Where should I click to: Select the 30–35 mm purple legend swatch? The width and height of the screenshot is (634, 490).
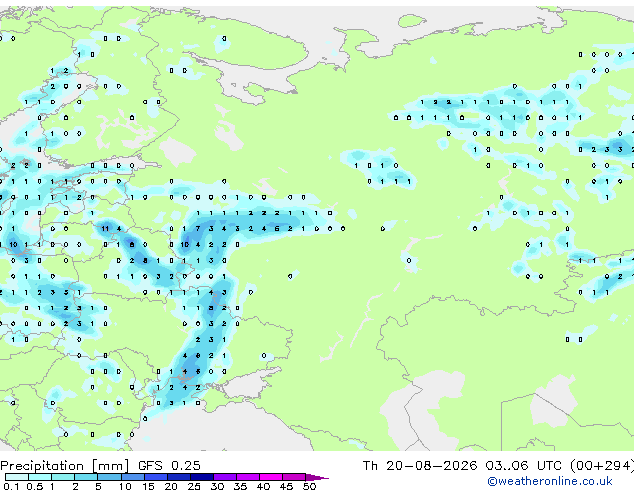pyautogui.click(x=224, y=477)
